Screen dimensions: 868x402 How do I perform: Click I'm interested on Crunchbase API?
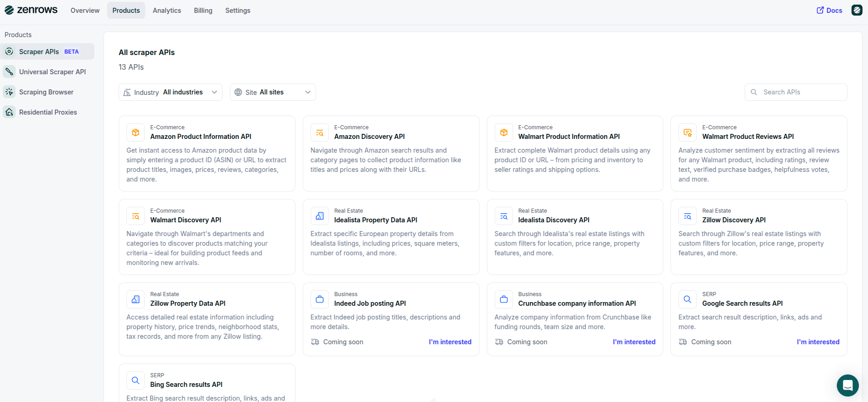pos(634,342)
